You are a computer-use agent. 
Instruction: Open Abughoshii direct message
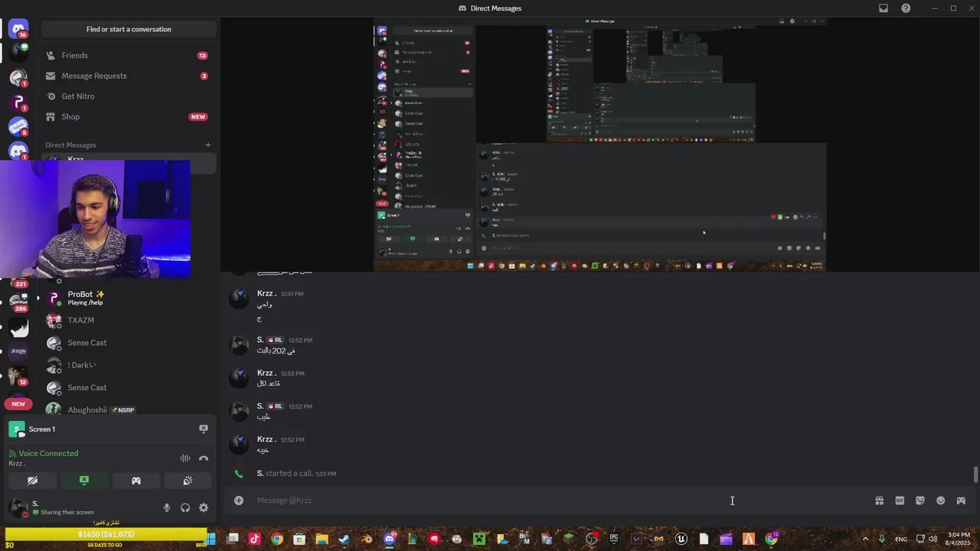[x=129, y=409]
